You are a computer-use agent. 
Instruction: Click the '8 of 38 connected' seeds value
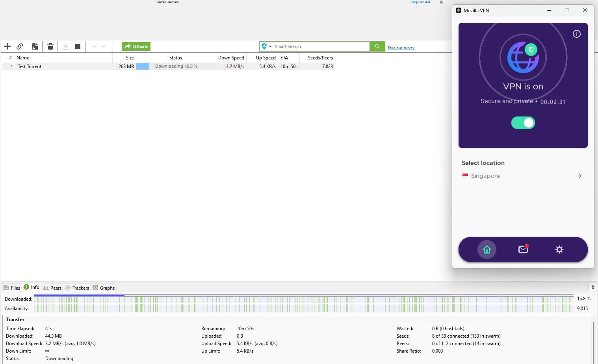466,336
